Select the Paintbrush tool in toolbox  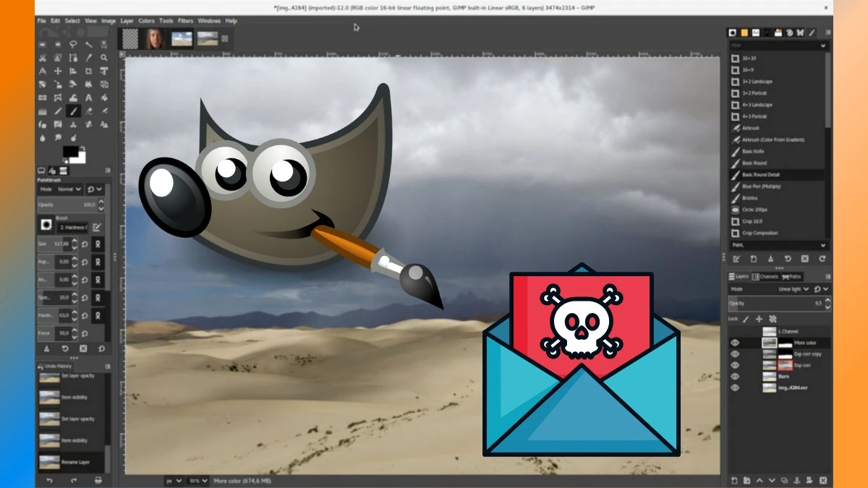pyautogui.click(x=73, y=111)
